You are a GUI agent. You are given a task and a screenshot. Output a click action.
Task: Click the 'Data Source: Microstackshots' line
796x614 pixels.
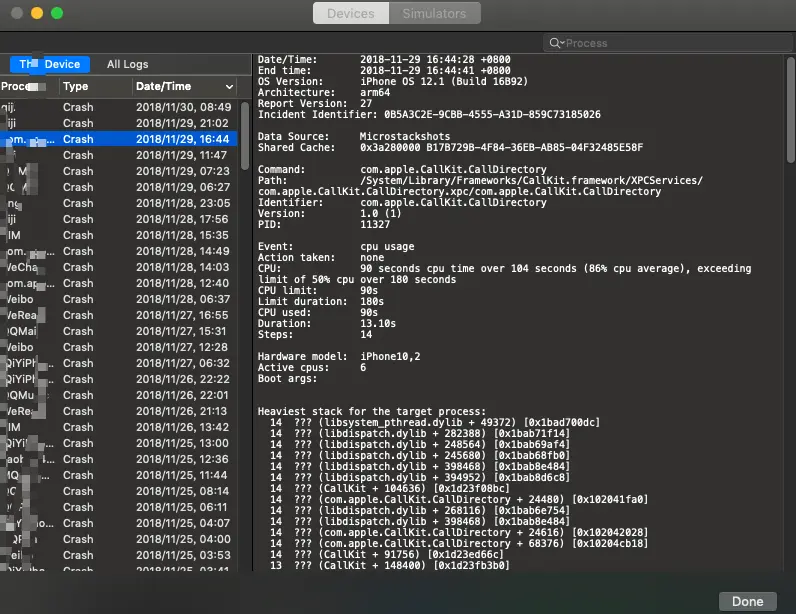(353, 136)
